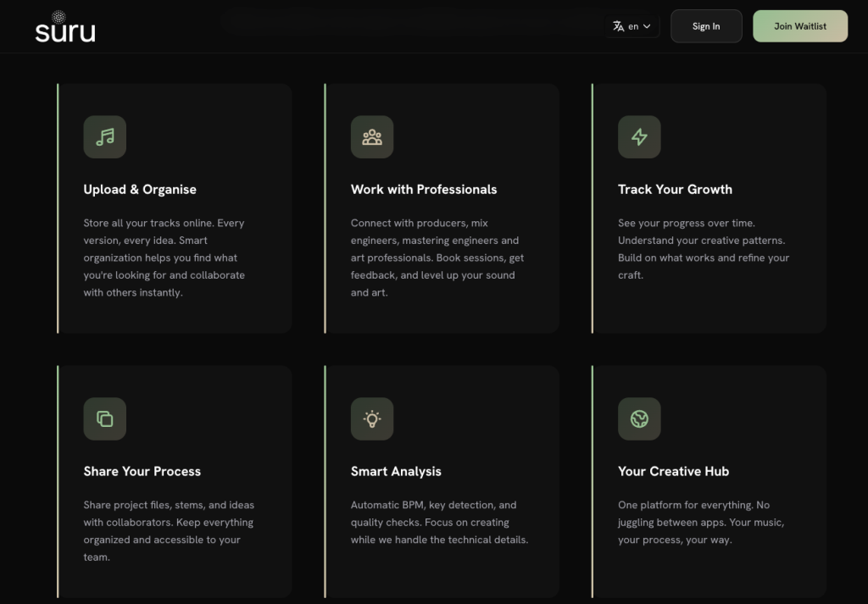Screen dimensions: 868x604
Task: Click the suru logo in header
Action: pos(64,27)
